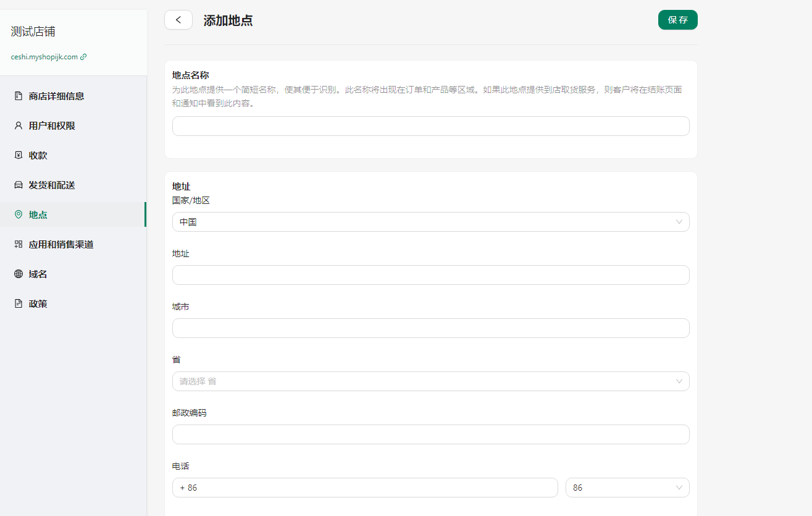Click the 添加地点 page heading
The width and height of the screenshot is (812, 516).
[228, 20]
